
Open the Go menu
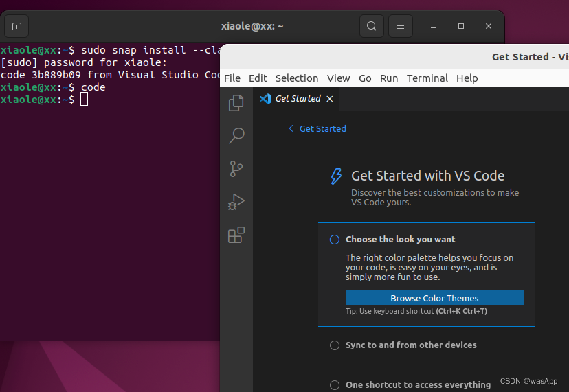tap(365, 78)
